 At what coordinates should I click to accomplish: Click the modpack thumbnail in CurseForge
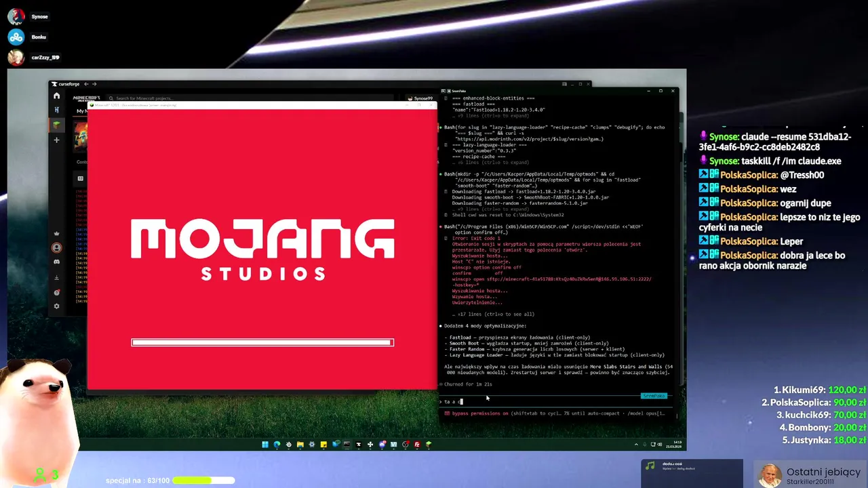(x=81, y=136)
